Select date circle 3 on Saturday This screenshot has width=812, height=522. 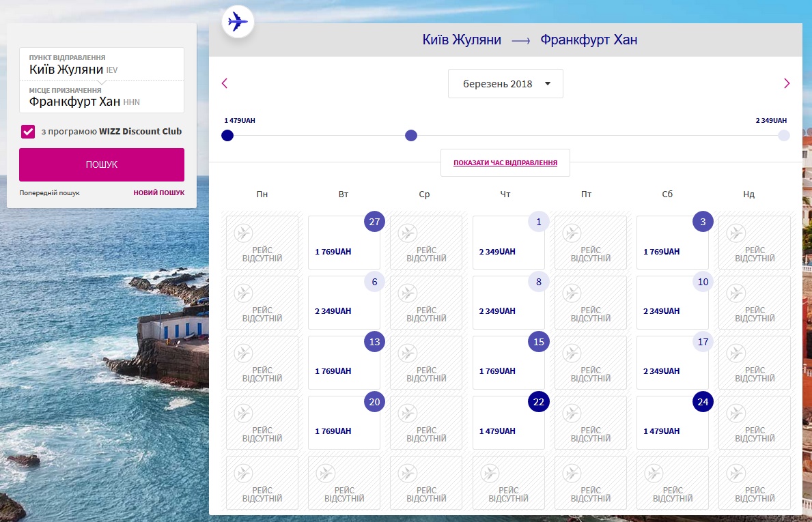[702, 222]
